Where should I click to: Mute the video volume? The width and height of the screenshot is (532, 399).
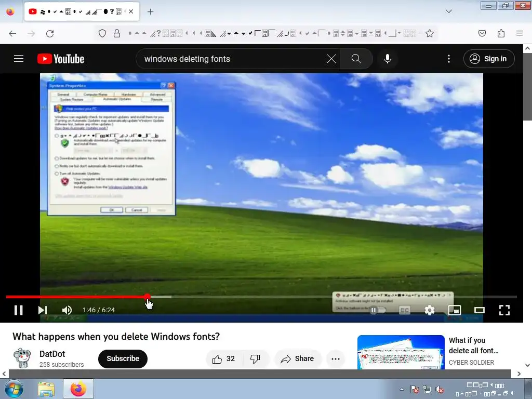pos(67,310)
